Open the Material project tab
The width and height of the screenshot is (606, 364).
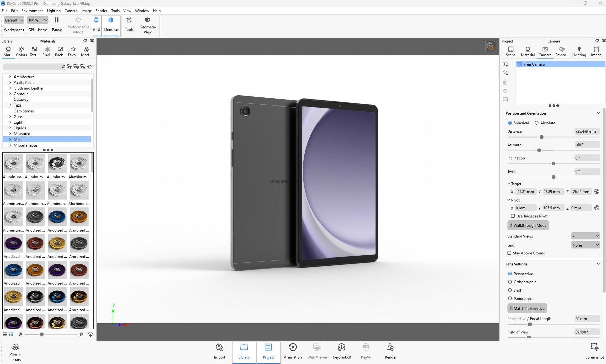(x=528, y=52)
